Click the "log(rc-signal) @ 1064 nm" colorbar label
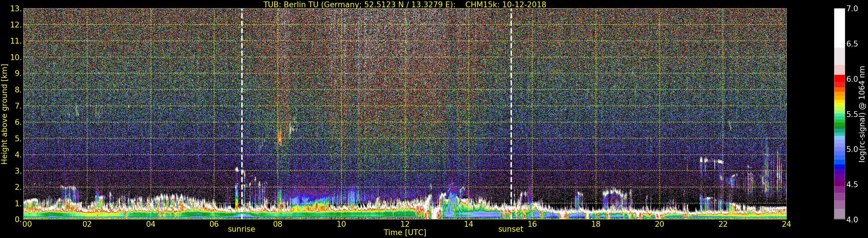 (x=862, y=114)
